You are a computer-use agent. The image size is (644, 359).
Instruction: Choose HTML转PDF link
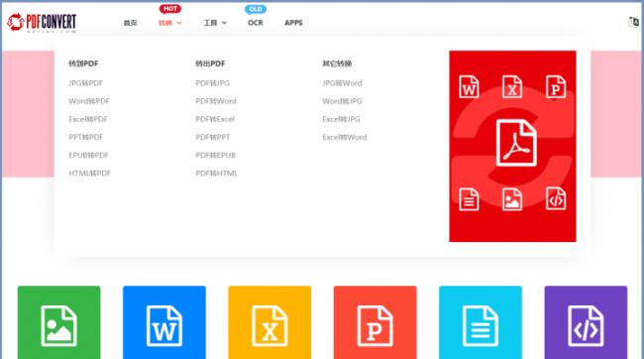point(89,174)
